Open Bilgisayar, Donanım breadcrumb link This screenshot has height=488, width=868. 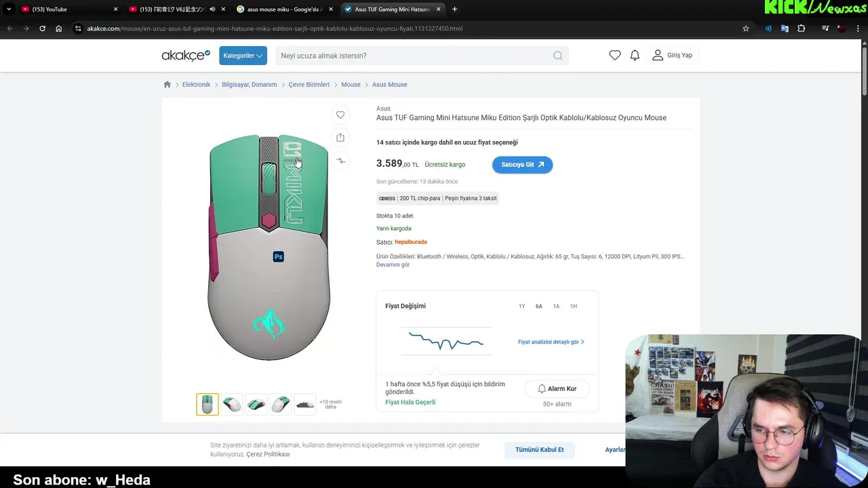(x=250, y=85)
